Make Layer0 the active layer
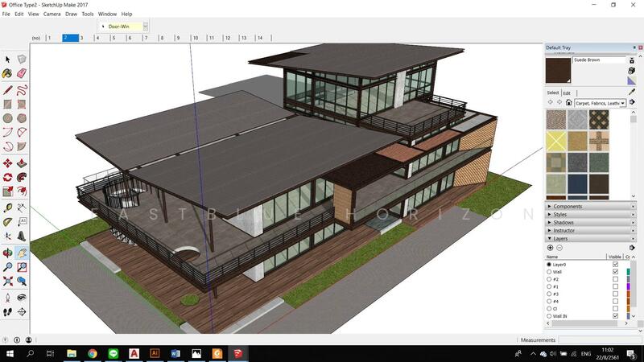This screenshot has width=644, height=362. [x=549, y=265]
